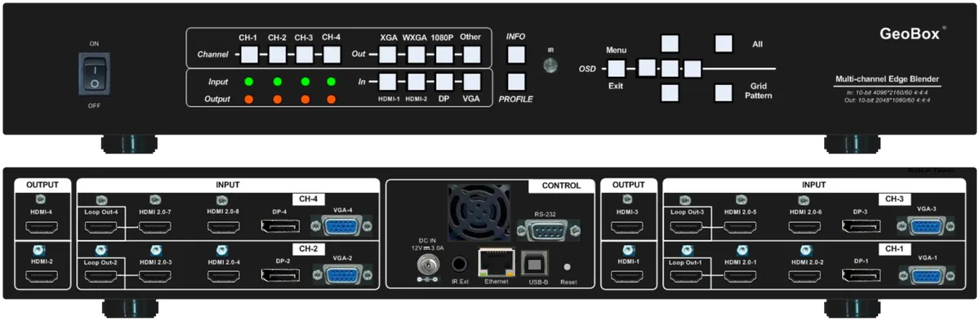
Task: Push the OSD center select button
Action: [670, 68]
